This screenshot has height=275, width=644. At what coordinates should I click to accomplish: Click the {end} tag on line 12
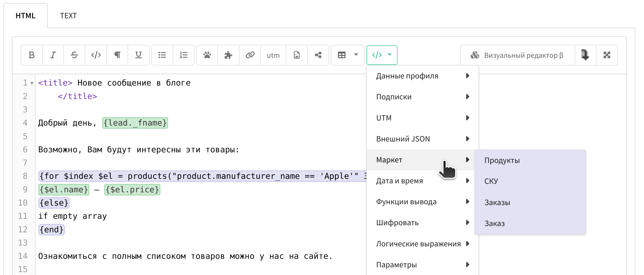click(51, 229)
